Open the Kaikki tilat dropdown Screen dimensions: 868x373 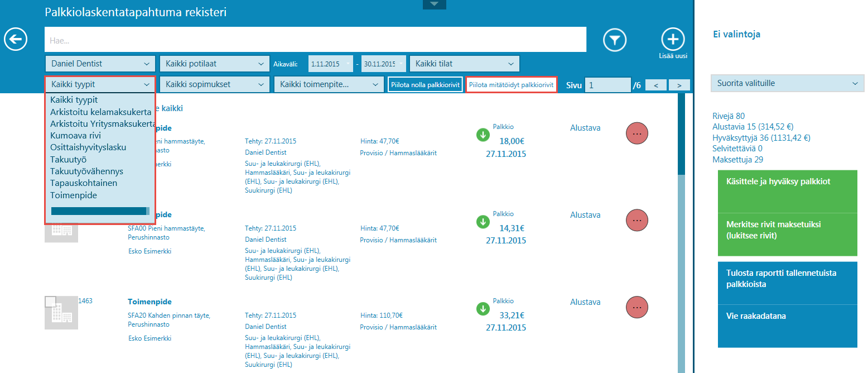[x=464, y=64]
